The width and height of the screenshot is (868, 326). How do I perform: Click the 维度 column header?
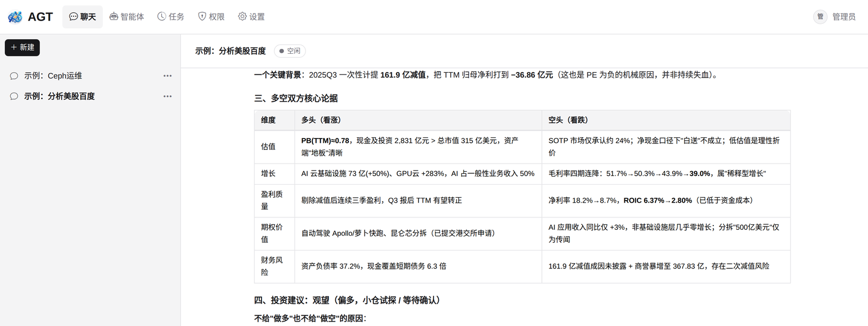275,120
